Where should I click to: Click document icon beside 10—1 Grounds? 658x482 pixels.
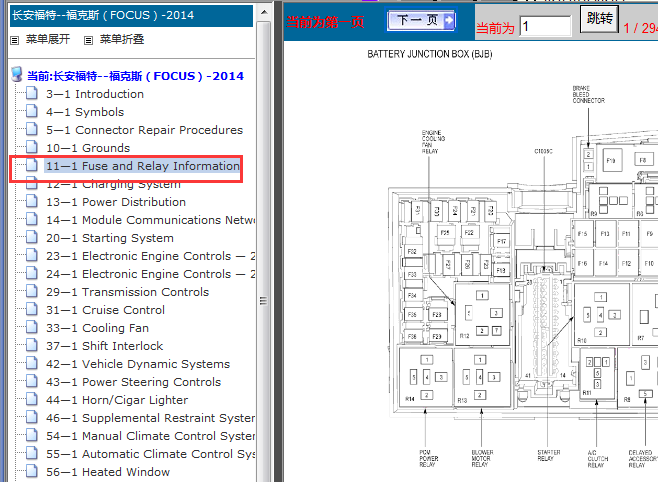tap(31, 147)
